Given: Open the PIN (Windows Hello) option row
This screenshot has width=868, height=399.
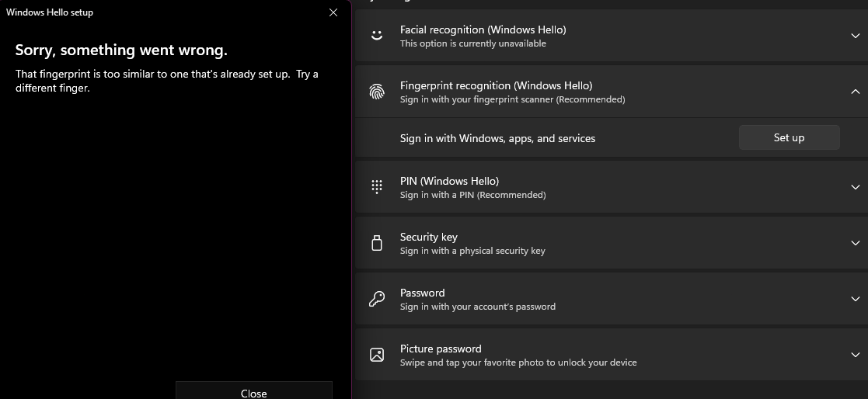Looking at the screenshot, I should click(449, 181).
